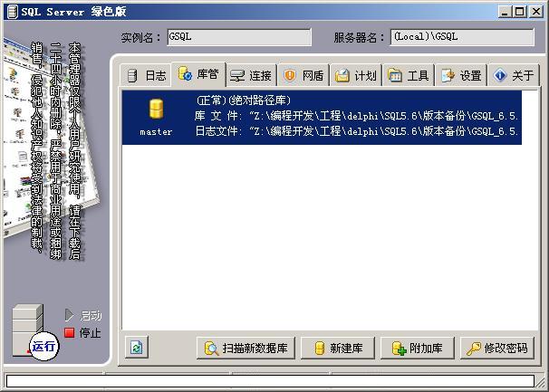Click the 日志文件 path line

[356, 131]
